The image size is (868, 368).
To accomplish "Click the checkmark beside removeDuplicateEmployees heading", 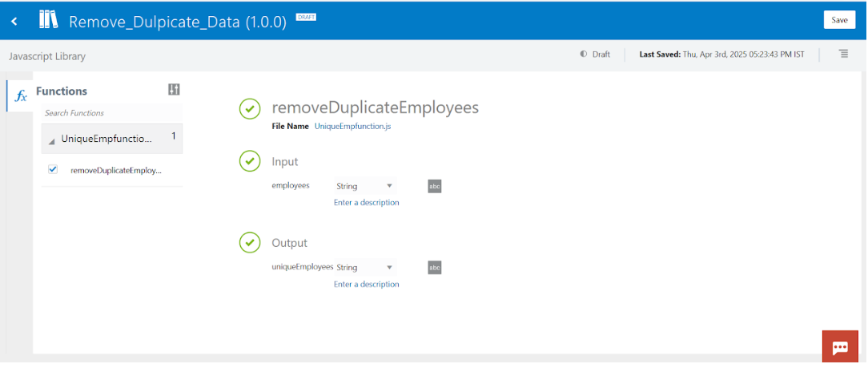I will [x=250, y=109].
